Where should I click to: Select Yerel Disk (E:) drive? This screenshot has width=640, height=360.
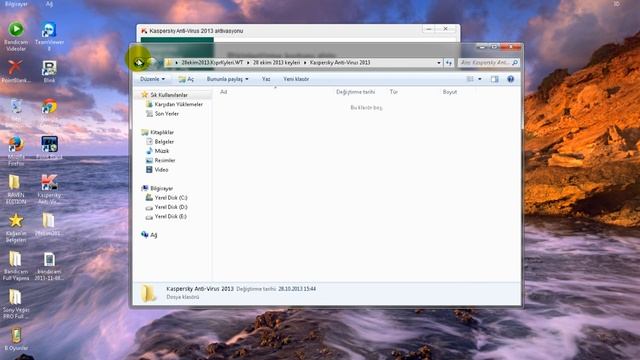click(x=166, y=216)
